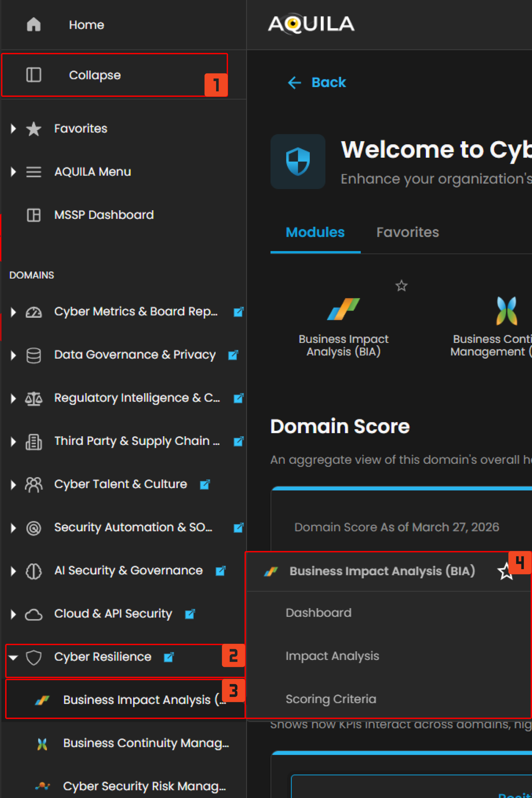The image size is (532, 798).
Task: Click the Favorites star icon in sidebar
Action: [x=34, y=129]
